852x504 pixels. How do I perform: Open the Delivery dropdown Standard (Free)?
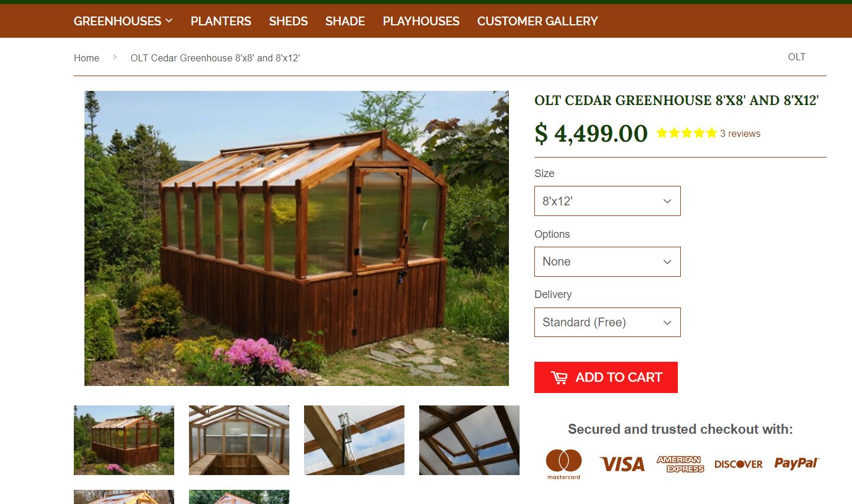(x=607, y=322)
